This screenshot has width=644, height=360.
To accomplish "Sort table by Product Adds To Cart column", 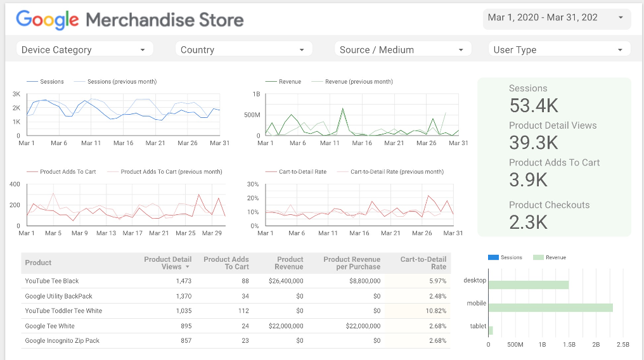I will (226, 263).
